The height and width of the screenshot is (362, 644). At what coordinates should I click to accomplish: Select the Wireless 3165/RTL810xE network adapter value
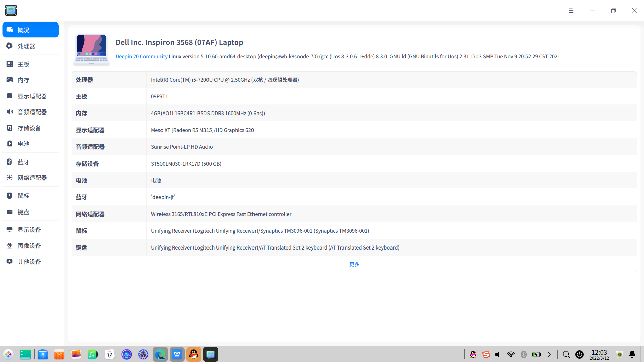pos(221,214)
